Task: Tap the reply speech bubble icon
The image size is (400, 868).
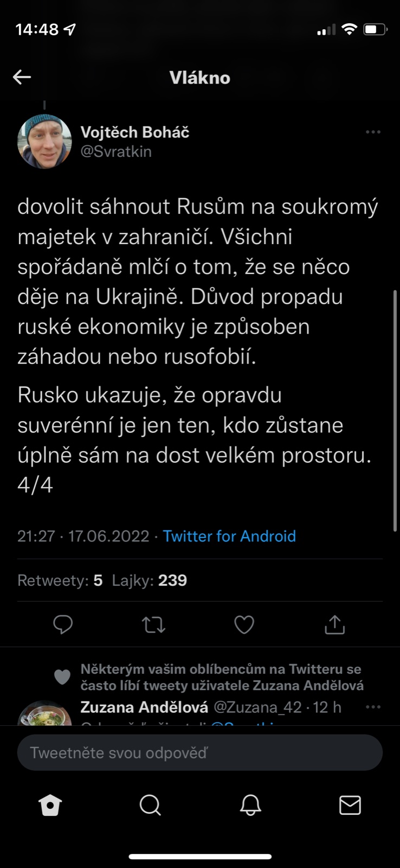Action: (63, 625)
